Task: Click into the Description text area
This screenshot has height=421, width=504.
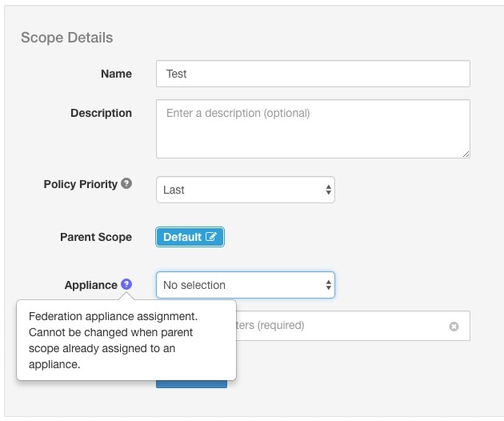Action: tap(312, 128)
